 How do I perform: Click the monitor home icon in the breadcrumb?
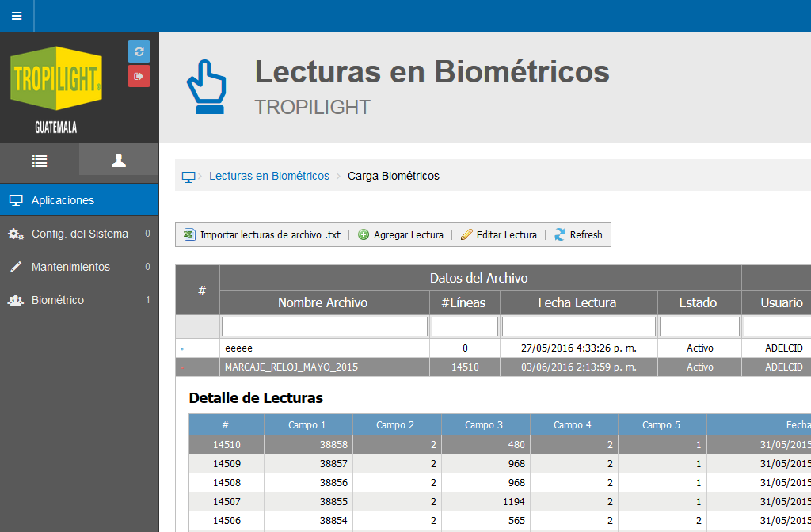click(188, 177)
